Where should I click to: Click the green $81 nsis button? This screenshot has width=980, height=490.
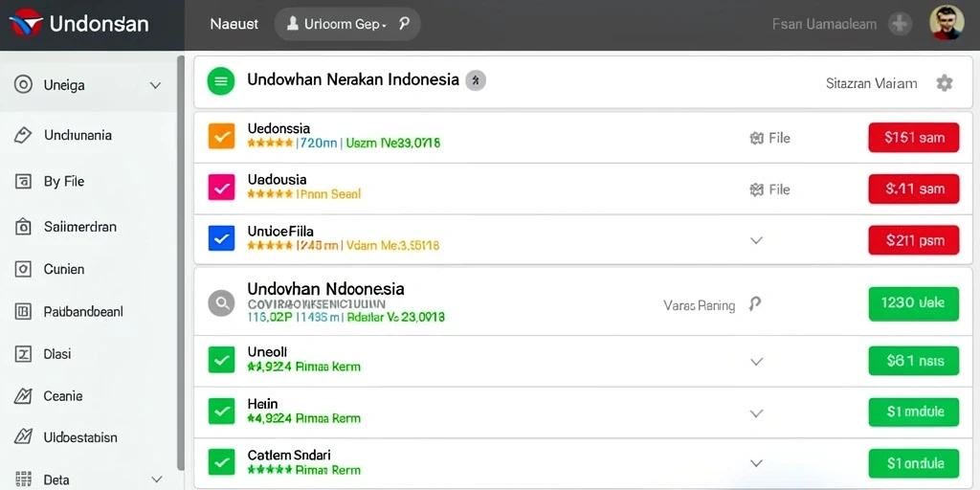[x=914, y=361]
